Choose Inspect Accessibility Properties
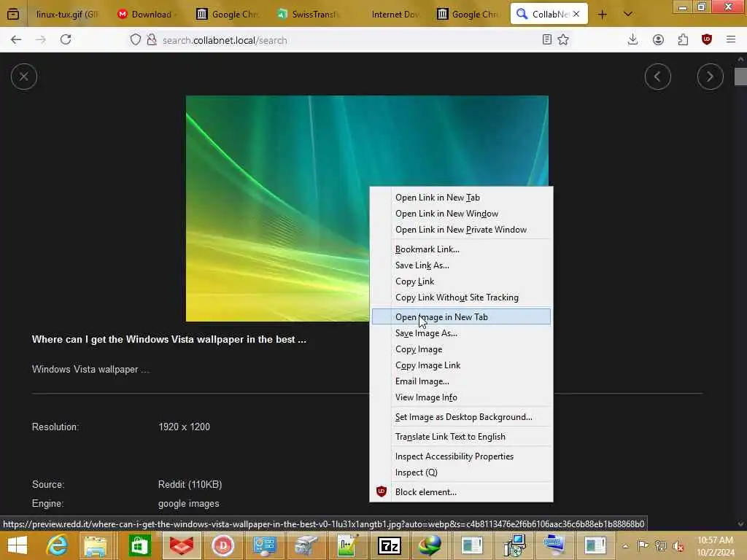The width and height of the screenshot is (747, 560). [461, 456]
